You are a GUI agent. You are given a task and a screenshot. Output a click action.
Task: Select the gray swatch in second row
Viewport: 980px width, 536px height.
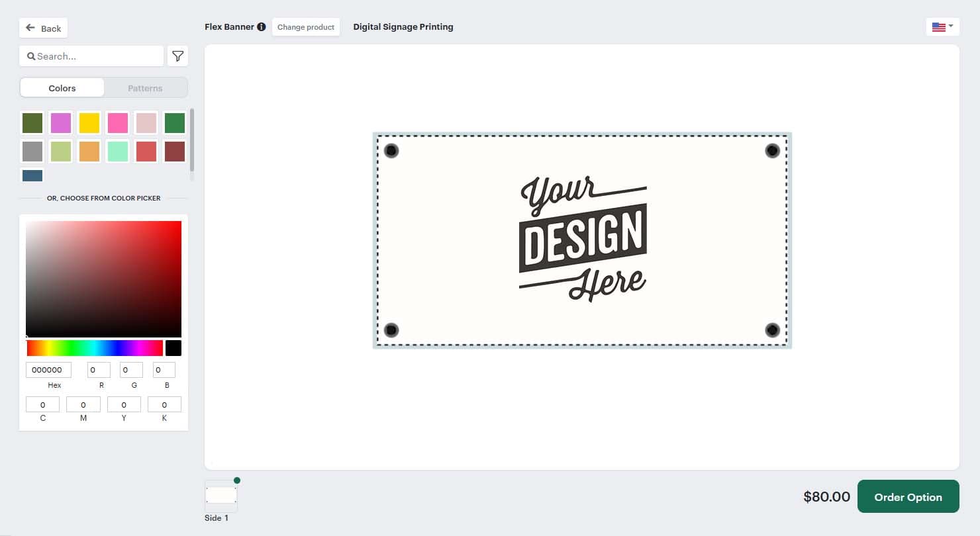32,151
